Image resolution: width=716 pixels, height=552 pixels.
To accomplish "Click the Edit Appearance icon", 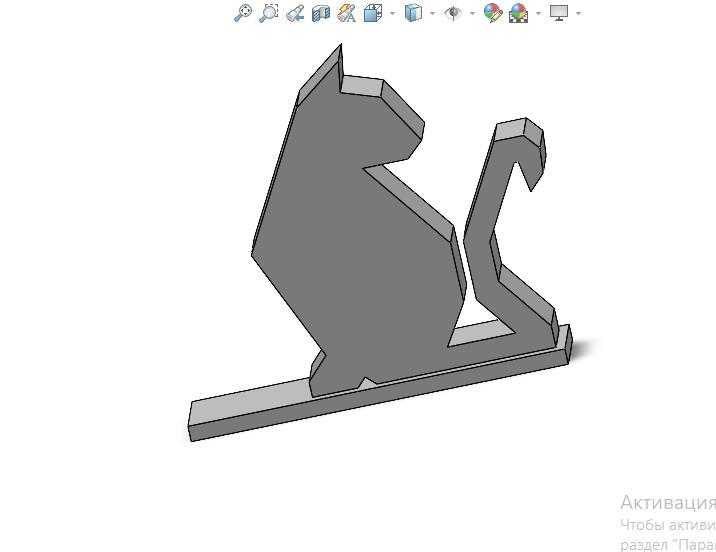I will click(493, 13).
